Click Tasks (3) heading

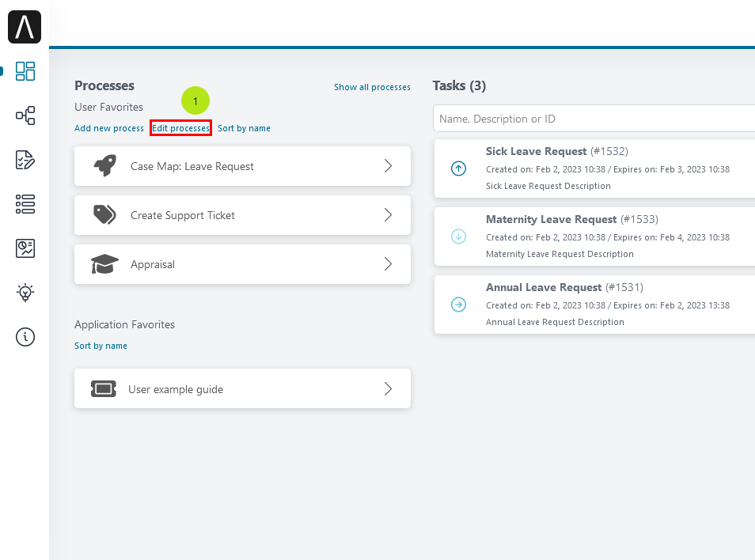coord(459,85)
